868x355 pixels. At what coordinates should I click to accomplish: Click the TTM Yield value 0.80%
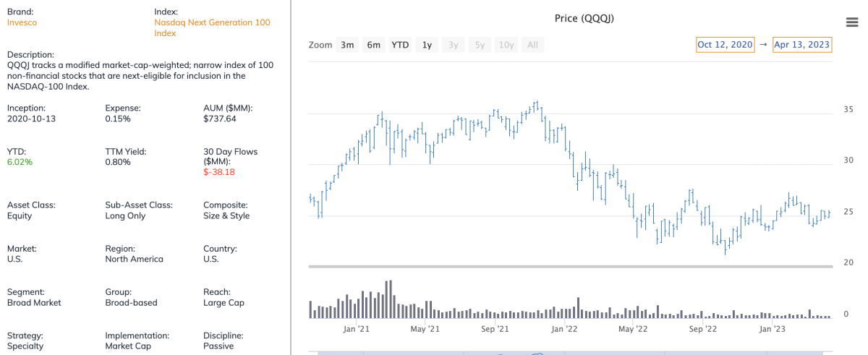point(118,162)
